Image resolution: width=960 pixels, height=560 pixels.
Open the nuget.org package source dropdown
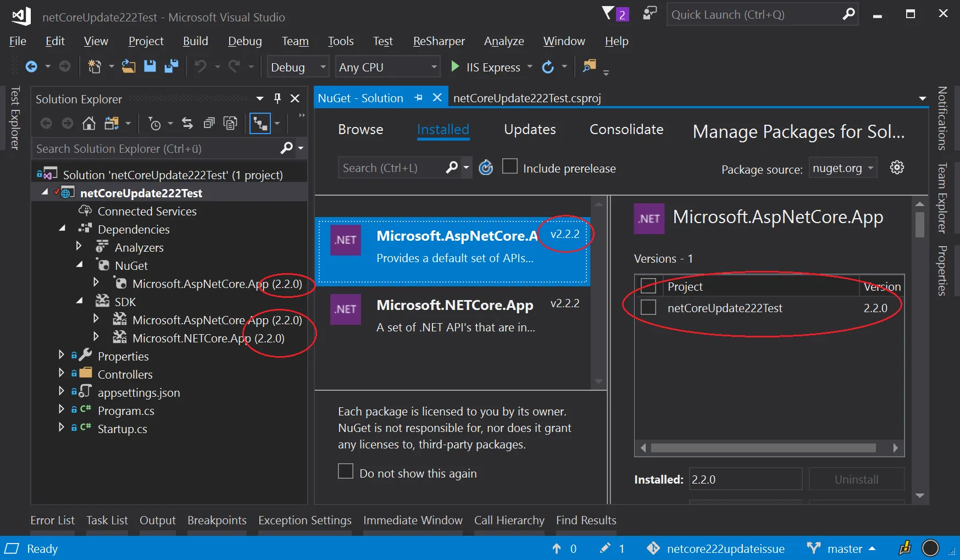point(843,168)
